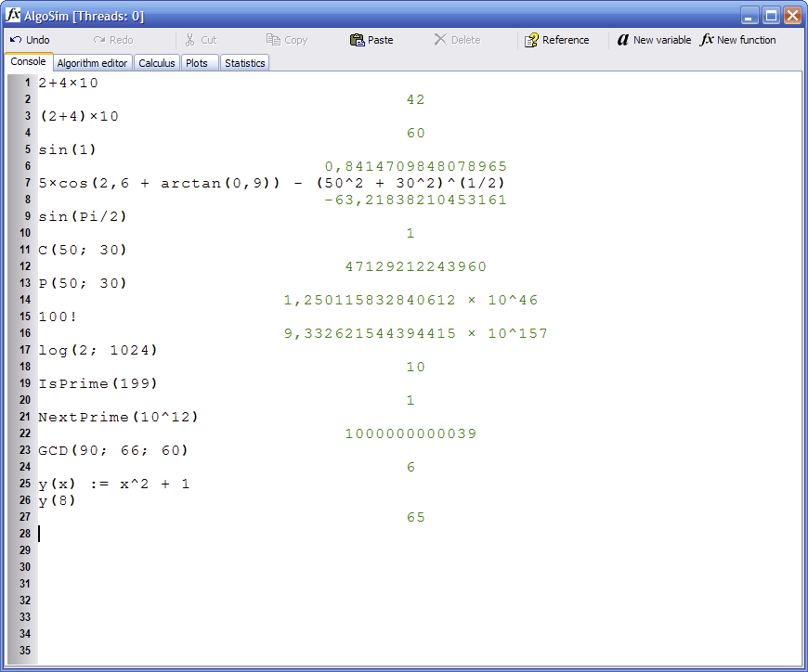Viewport: 808px width, 672px height.
Task: Select the Console tab
Action: pos(28,62)
